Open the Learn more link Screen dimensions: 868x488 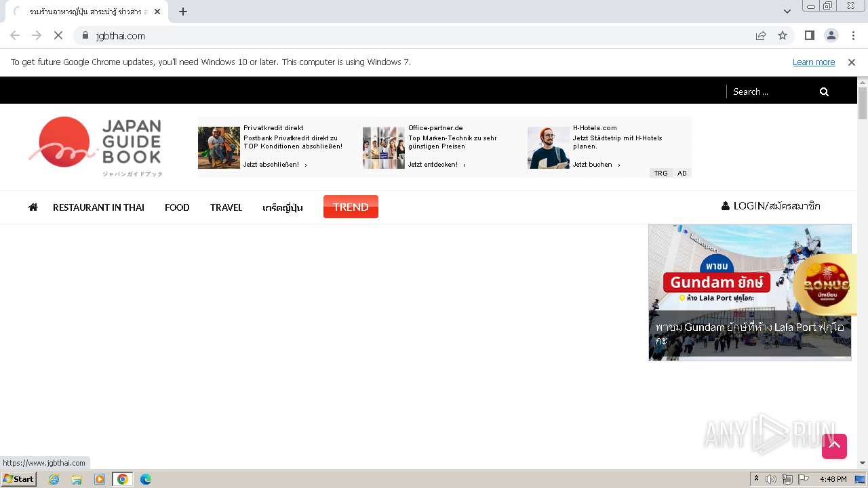click(814, 62)
